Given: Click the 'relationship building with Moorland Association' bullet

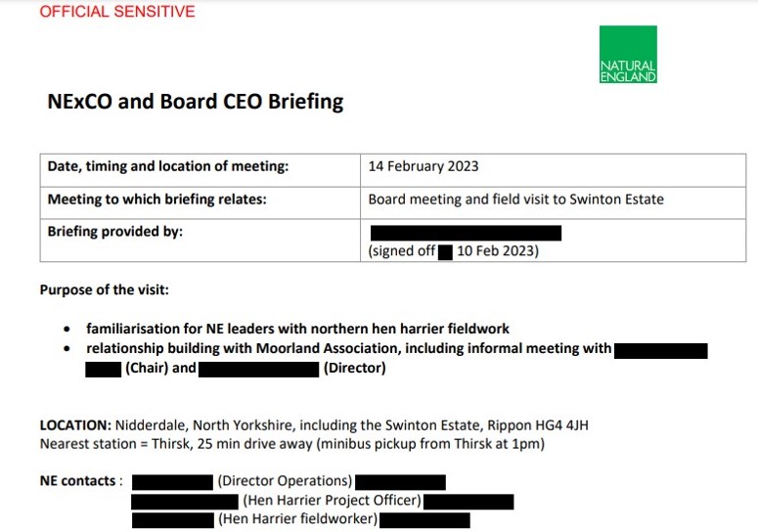Looking at the screenshot, I should [x=348, y=349].
